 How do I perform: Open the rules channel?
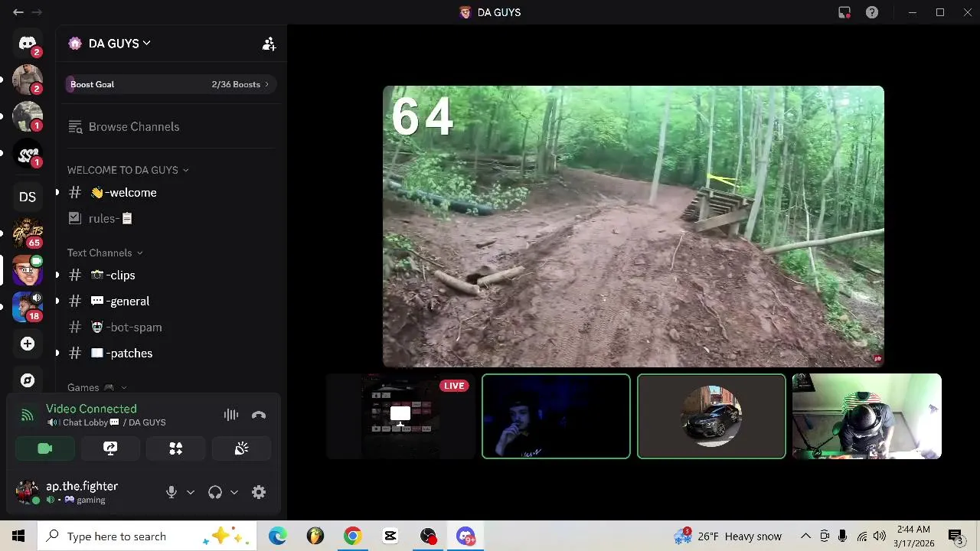point(169,219)
